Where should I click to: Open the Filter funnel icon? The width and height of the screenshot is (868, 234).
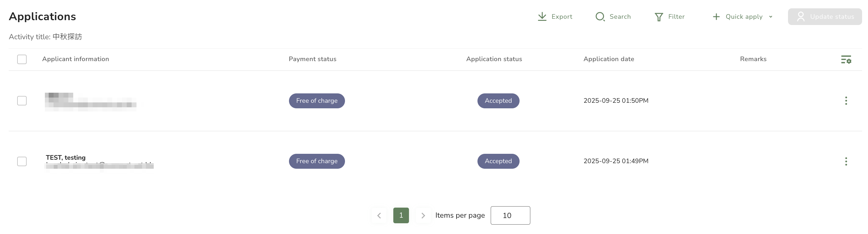(x=659, y=17)
